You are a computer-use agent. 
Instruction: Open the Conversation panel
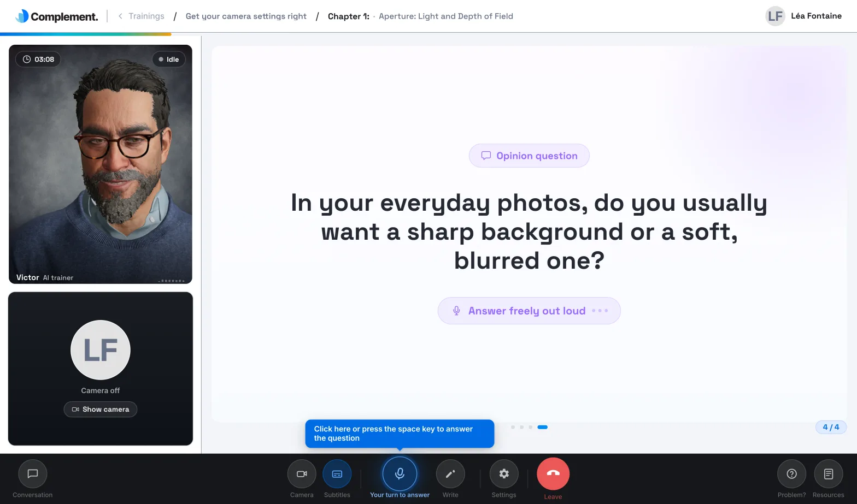(33, 474)
